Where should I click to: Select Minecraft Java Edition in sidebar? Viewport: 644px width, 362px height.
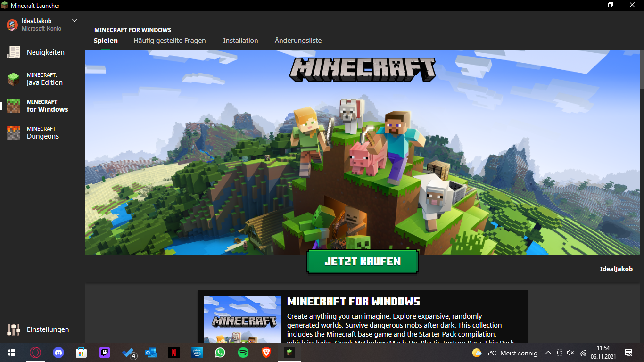[44, 79]
